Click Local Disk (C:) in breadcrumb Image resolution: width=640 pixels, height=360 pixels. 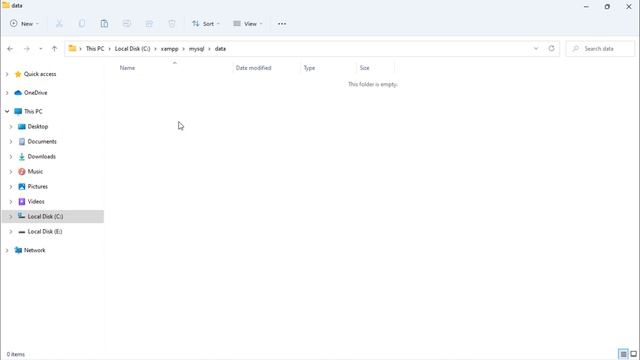tap(132, 49)
